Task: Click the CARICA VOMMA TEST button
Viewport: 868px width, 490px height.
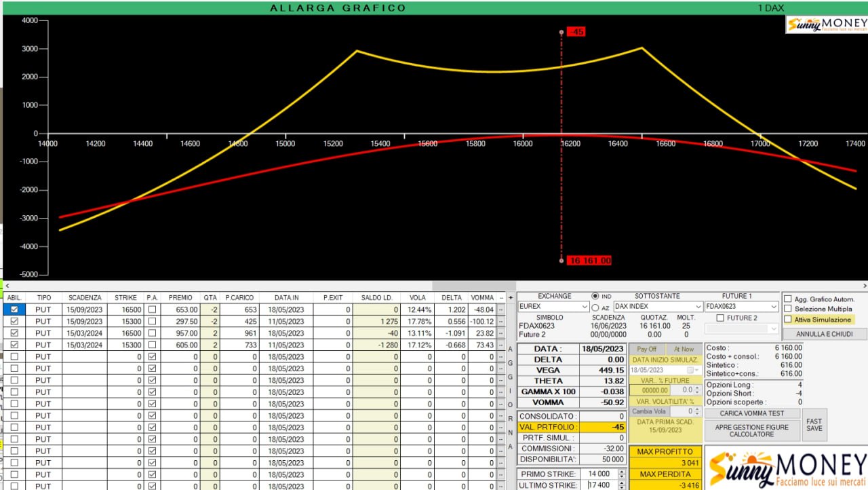Action: (752, 413)
